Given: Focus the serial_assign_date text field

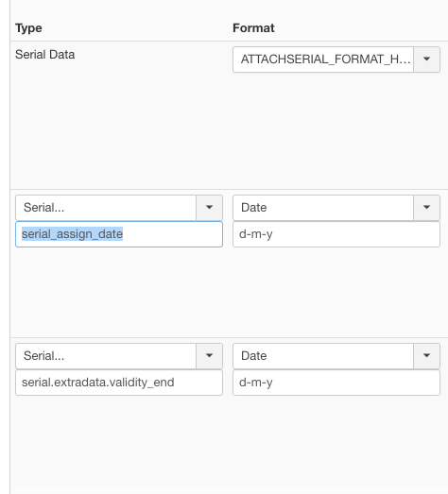Looking at the screenshot, I should coord(119,234).
